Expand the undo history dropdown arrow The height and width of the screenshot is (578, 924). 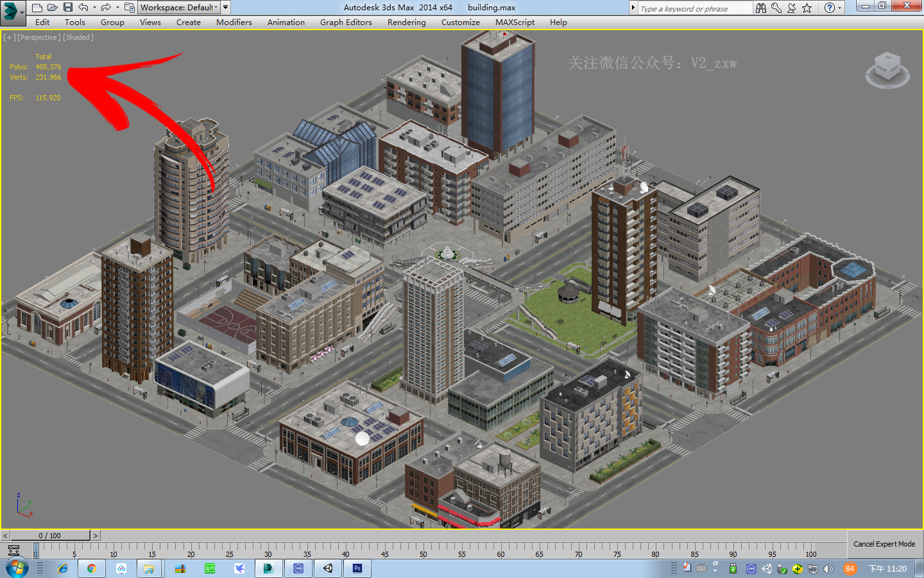(x=94, y=8)
